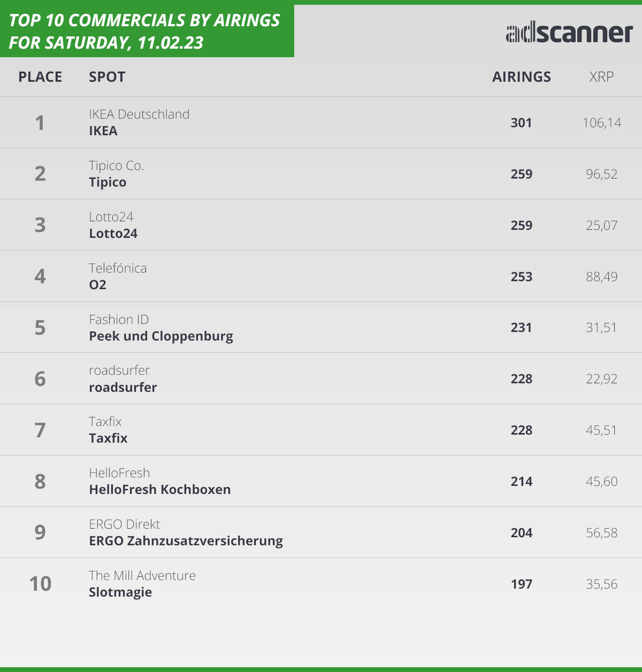Select the SPOT column header

(107, 77)
